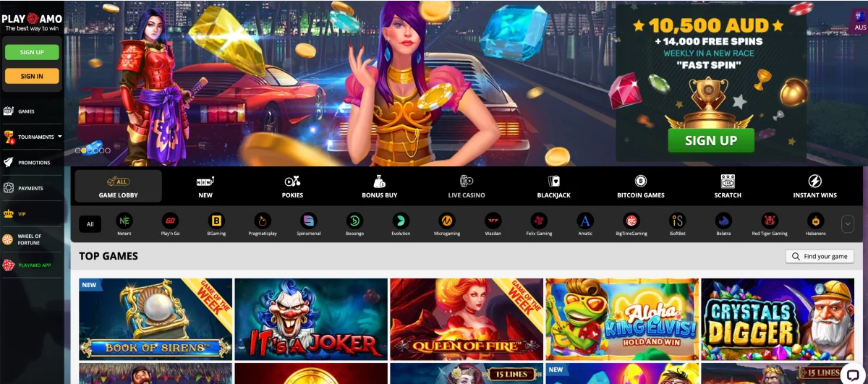Image resolution: width=868 pixels, height=384 pixels.
Task: Filter by BGaming provider icon
Action: point(216,221)
